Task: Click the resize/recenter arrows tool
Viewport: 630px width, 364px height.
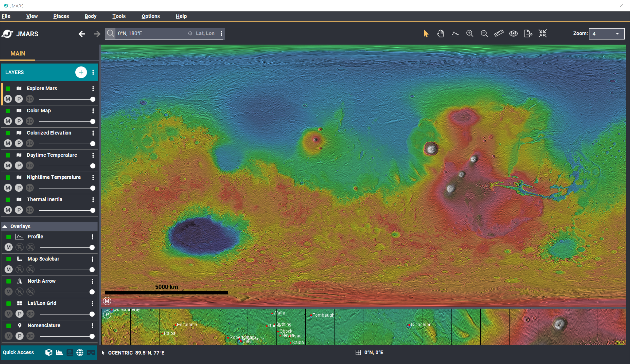Action: 542,34
